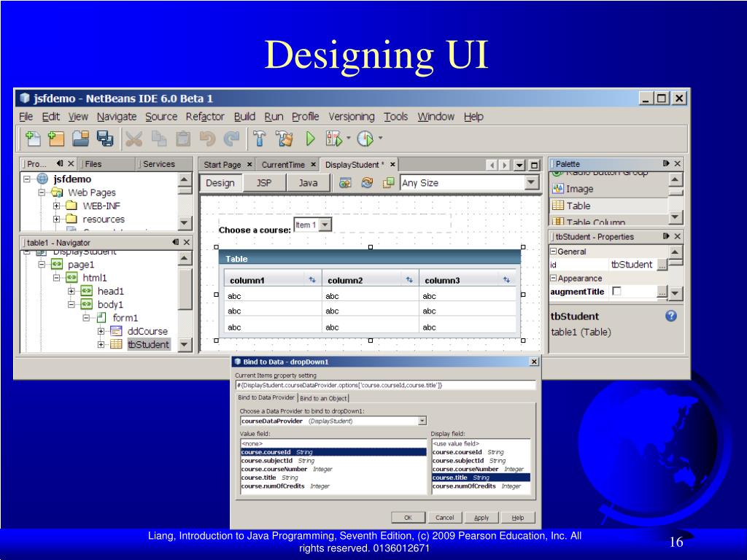This screenshot has height=560, width=747.
Task: Click the Current Items property text field
Action: [x=385, y=385]
